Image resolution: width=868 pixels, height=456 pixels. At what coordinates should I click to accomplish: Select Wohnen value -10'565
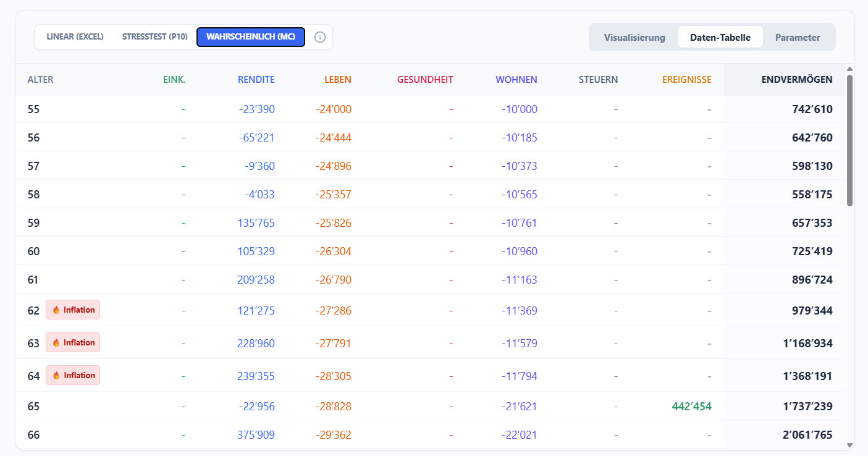[x=520, y=195]
